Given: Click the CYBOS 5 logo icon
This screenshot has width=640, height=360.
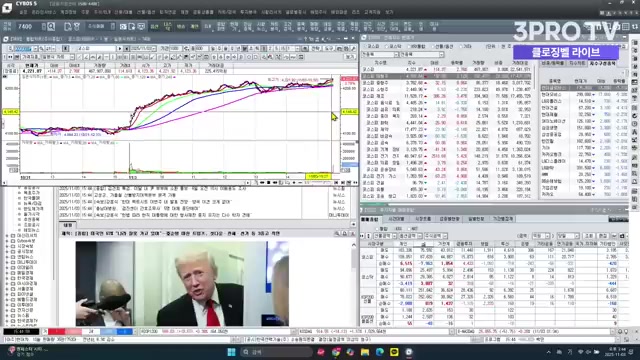Looking at the screenshot, I should point(7,7).
